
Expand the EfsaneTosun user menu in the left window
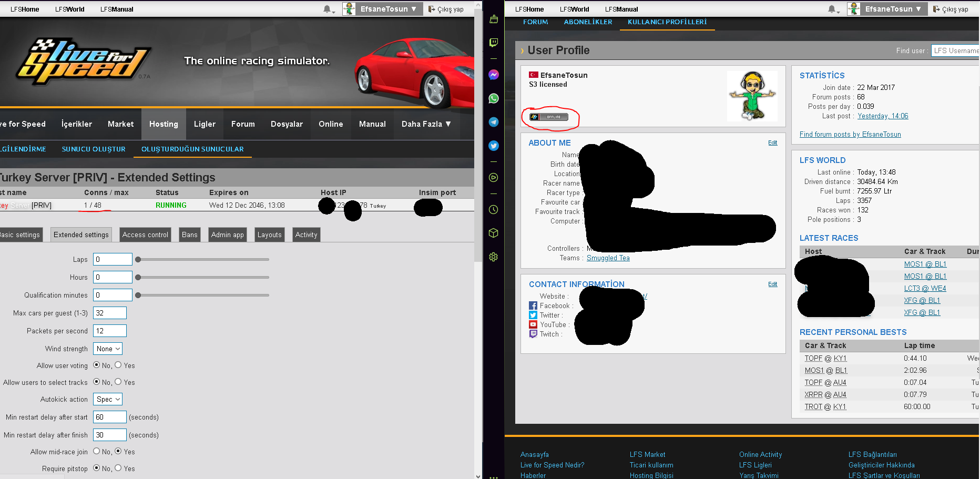[389, 9]
